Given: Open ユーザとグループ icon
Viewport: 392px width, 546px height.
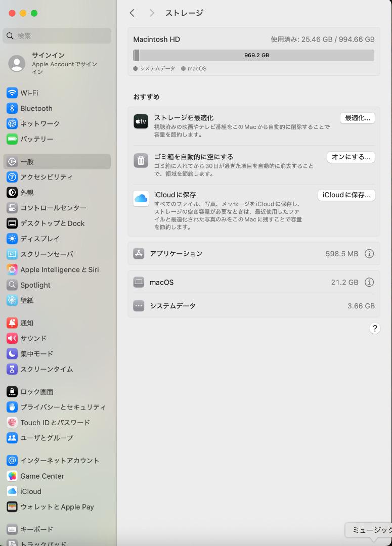Looking at the screenshot, I should click(12, 438).
